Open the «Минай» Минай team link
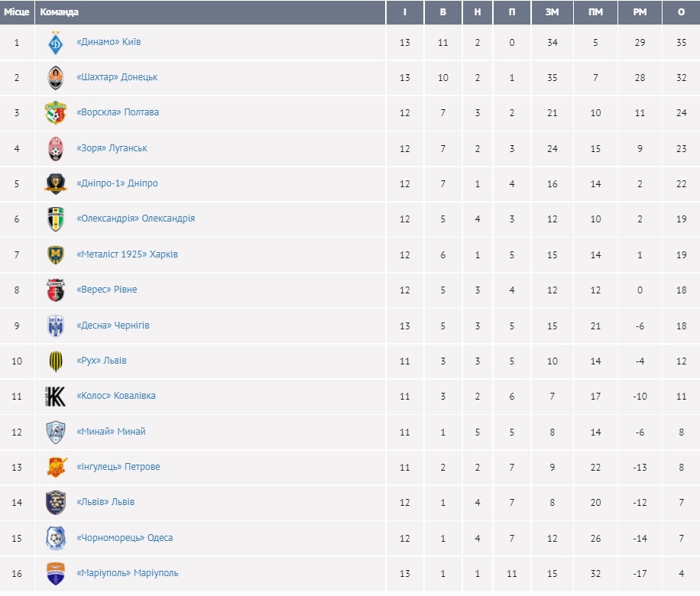This screenshot has width=700, height=596. coord(111,432)
